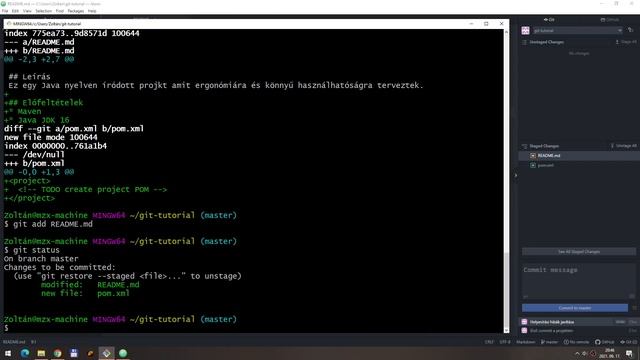640x360 pixels.
Task: Click the Commit to master button
Action: point(575,308)
